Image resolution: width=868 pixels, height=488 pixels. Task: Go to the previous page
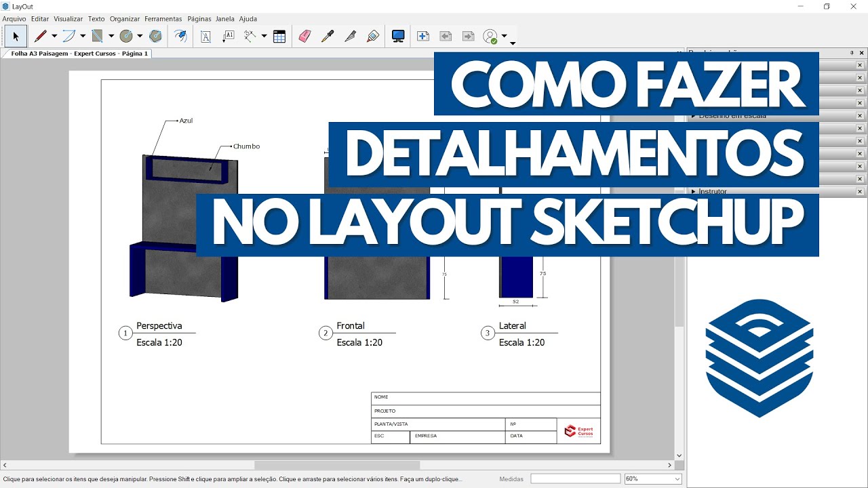click(x=446, y=37)
